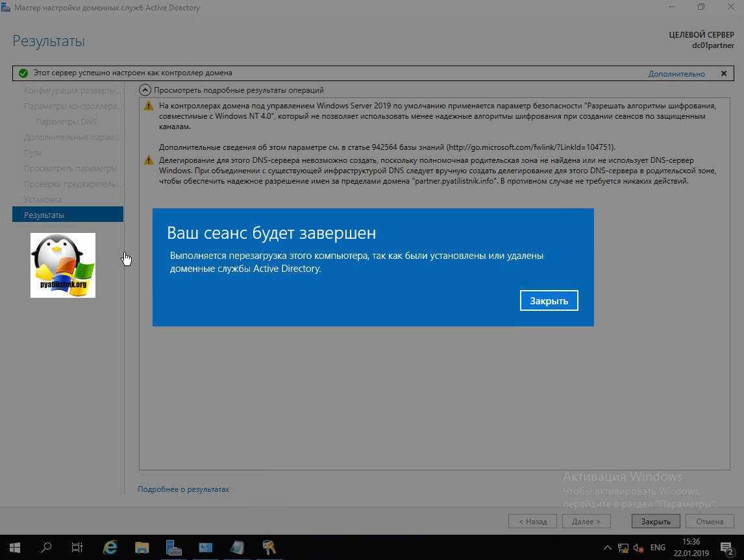Viewport: 744px width, 560px height.
Task: Click the muted volume tray icon
Action: 638,548
